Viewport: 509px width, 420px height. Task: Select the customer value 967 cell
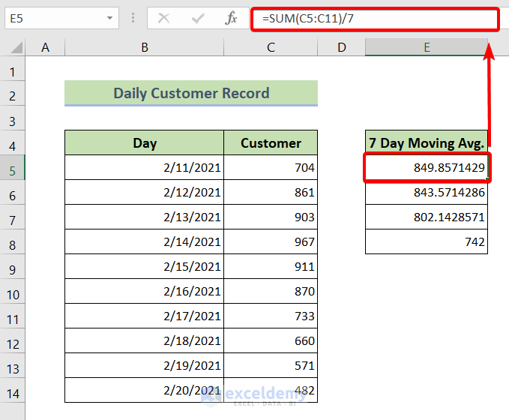click(271, 242)
